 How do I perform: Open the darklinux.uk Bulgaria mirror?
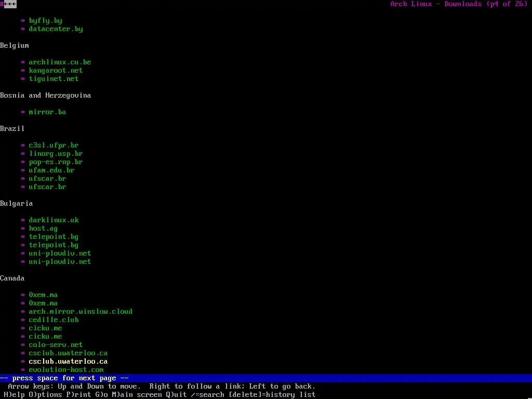[54, 220]
